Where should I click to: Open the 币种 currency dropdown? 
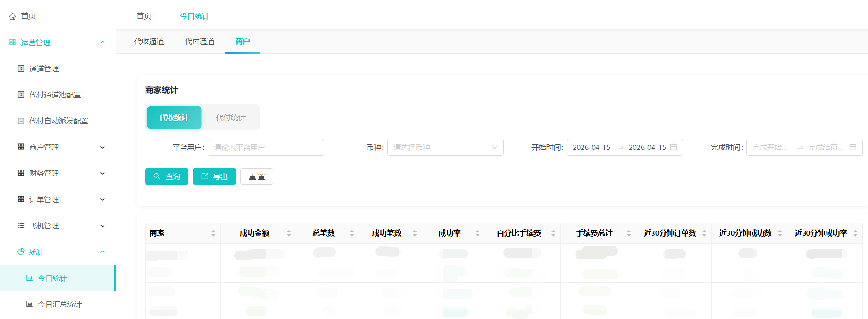(x=445, y=147)
